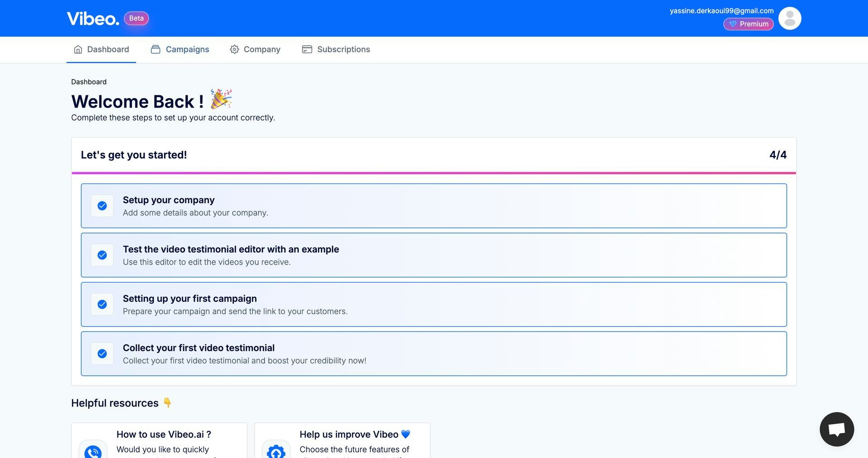Open the Test the video testimonial editor step

tap(434, 255)
